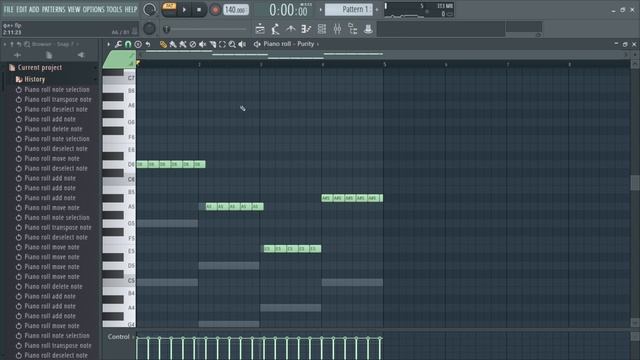
Task: Select the second paint brush (drum paint) tool
Action: [x=183, y=44]
